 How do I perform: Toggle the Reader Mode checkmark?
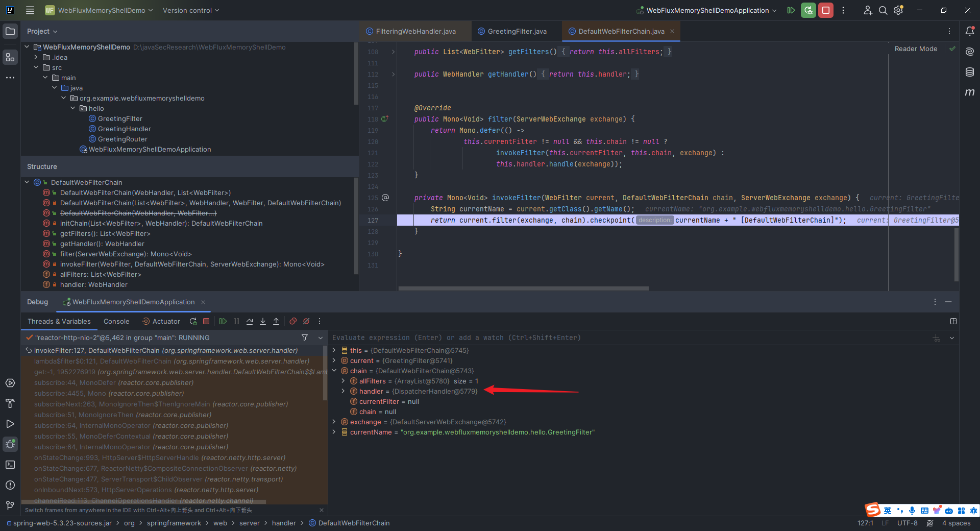click(952, 49)
